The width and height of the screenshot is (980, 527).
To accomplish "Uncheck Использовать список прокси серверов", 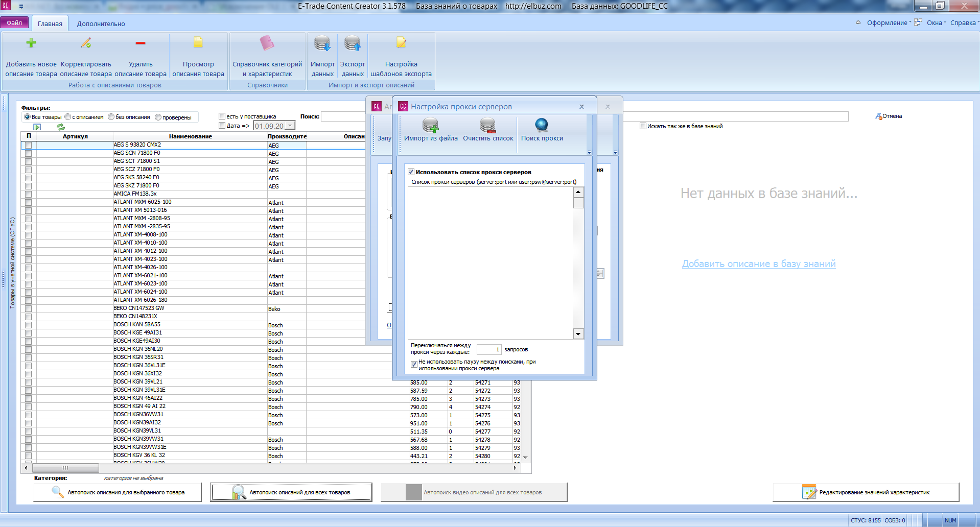I will pyautogui.click(x=411, y=172).
